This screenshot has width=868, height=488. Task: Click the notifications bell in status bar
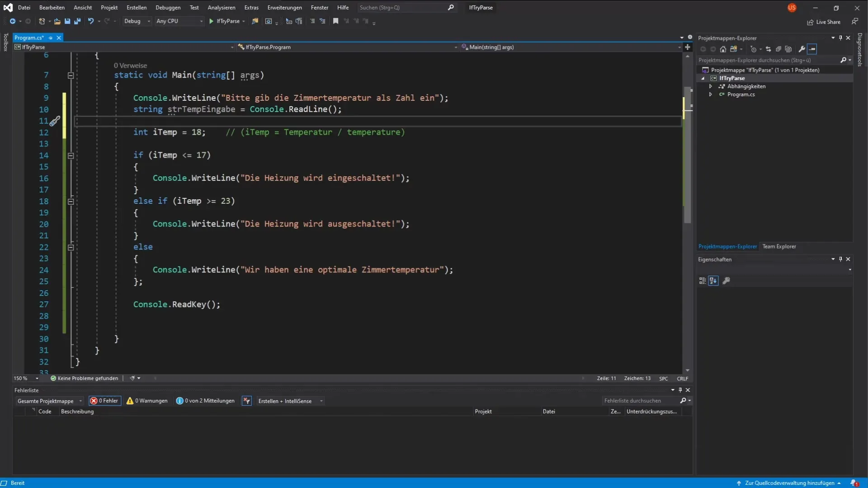click(854, 483)
